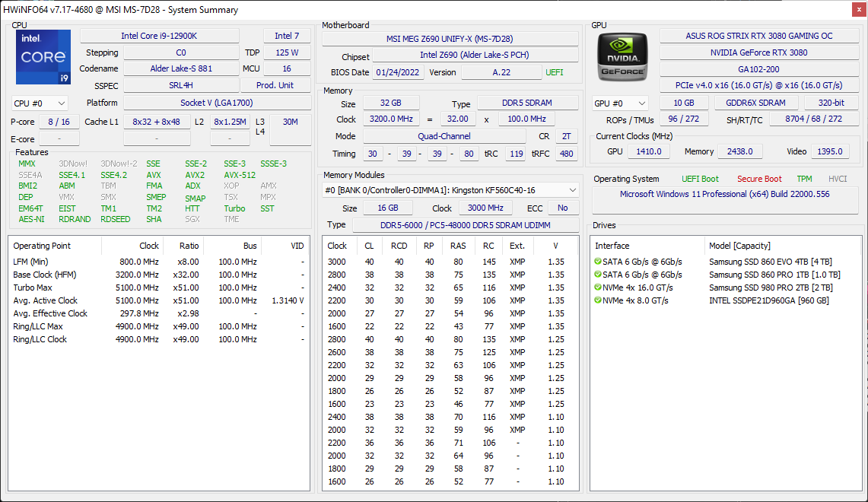Click the BIOS version A.22 value

point(501,72)
